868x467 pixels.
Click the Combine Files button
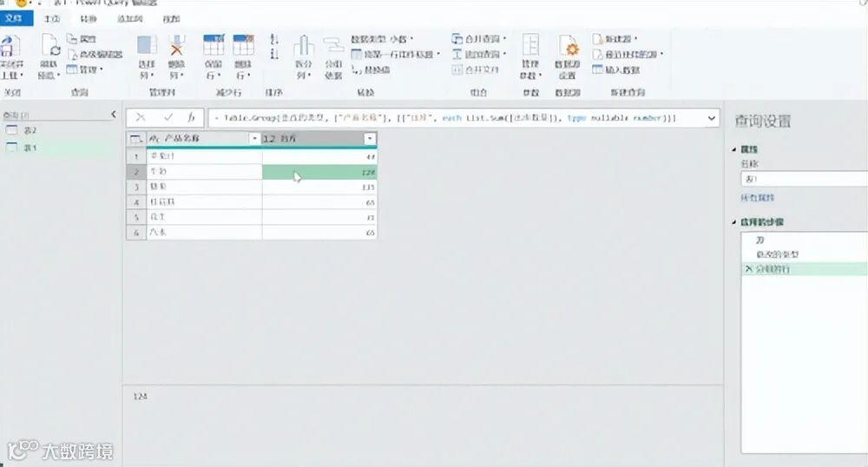click(476, 69)
